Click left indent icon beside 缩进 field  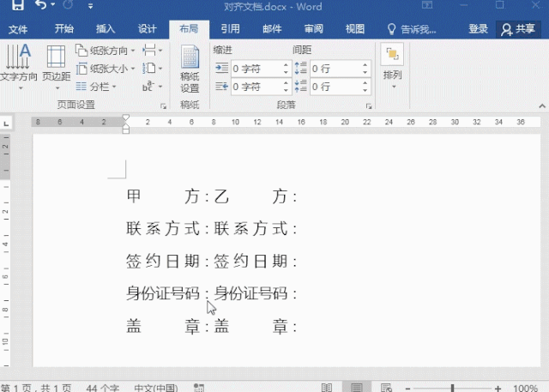(x=221, y=68)
